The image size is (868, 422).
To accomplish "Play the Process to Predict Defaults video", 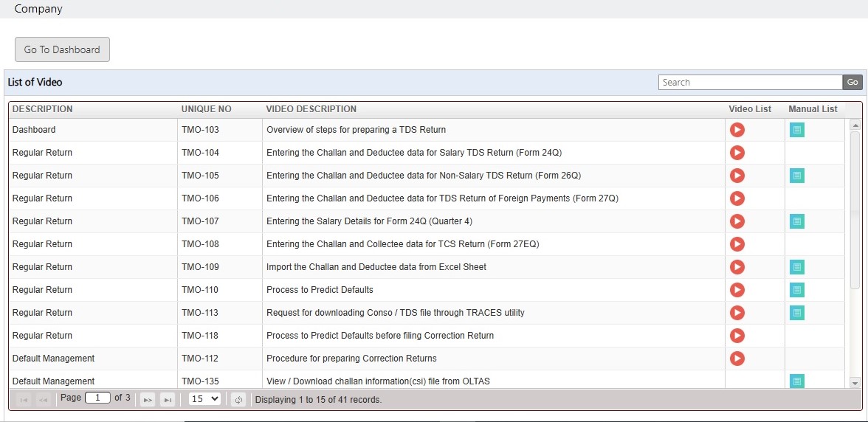I will pos(737,290).
